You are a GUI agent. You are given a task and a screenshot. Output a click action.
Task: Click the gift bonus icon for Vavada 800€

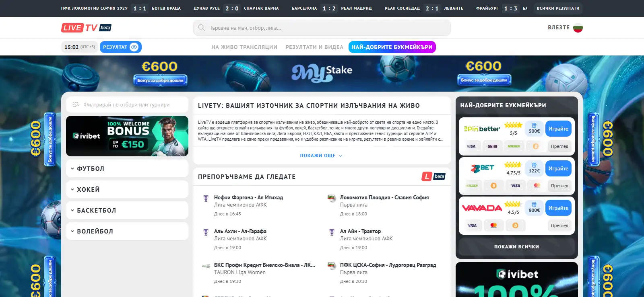pos(534,205)
